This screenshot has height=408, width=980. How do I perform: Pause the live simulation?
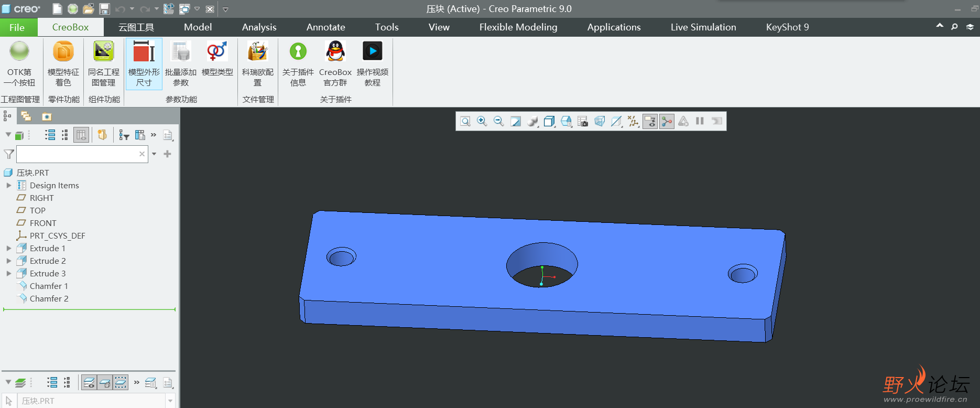[x=700, y=121]
